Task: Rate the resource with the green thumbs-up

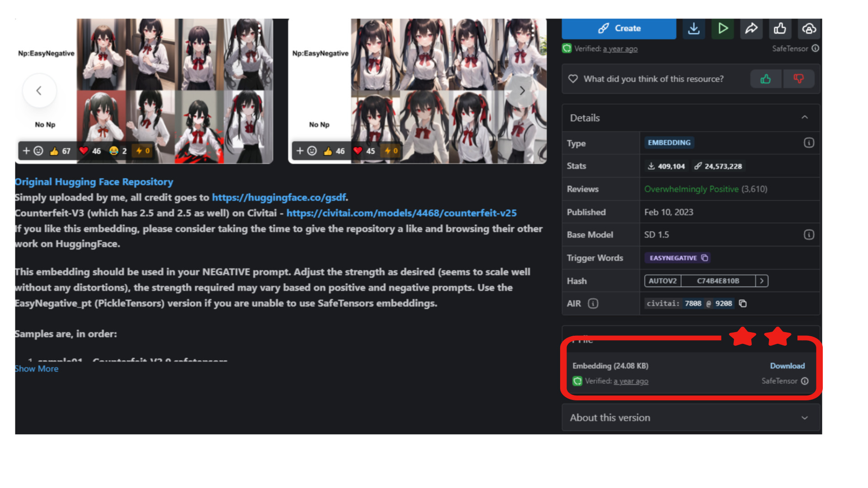Action: pyautogui.click(x=765, y=79)
